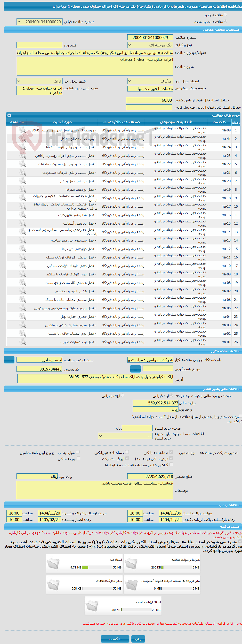Open the view icon for row rra-10
This screenshot has height=644, width=242.
coord(22,266)
